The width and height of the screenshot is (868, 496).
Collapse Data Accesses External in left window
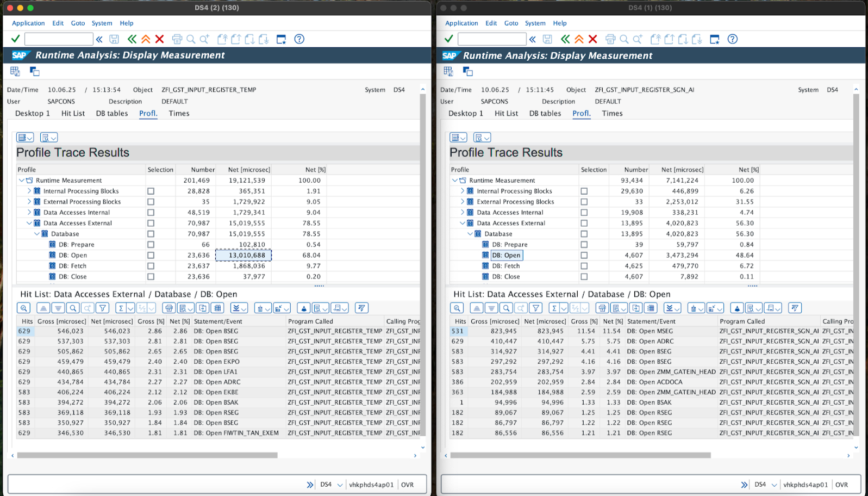[29, 223]
